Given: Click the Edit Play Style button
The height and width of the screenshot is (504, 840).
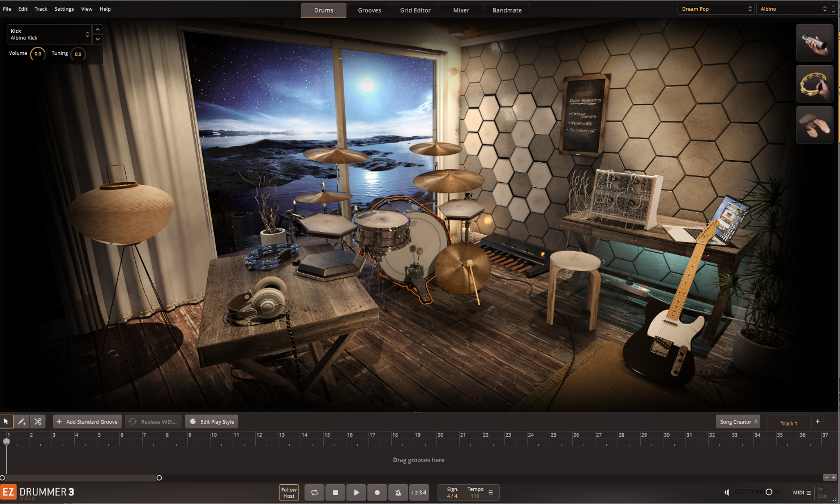Looking at the screenshot, I should tap(212, 421).
